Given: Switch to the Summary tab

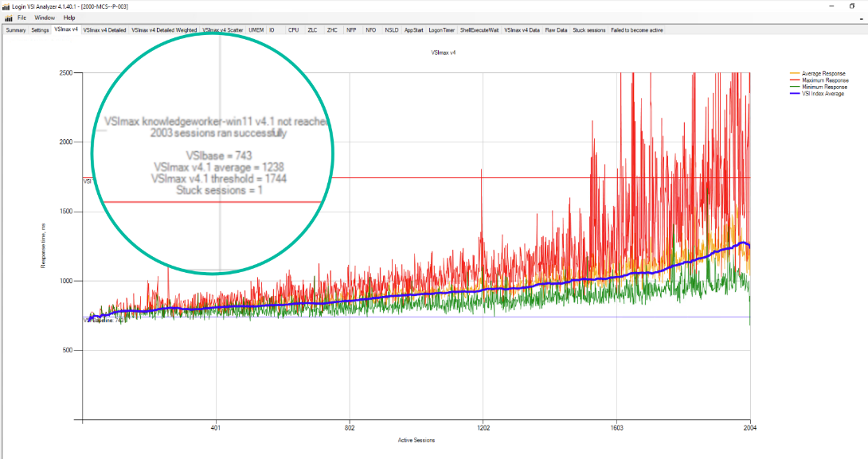Looking at the screenshot, I should 15,30.
